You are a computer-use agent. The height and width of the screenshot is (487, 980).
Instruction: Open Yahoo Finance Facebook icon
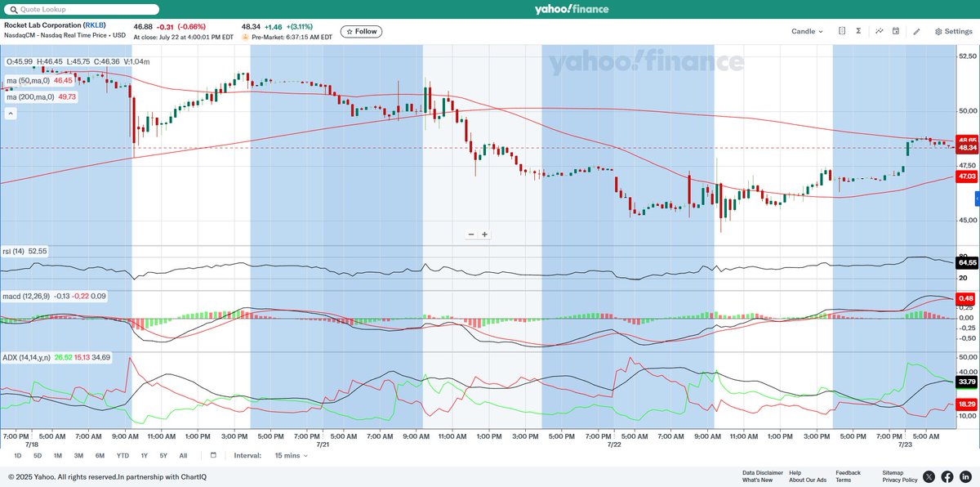click(x=947, y=476)
